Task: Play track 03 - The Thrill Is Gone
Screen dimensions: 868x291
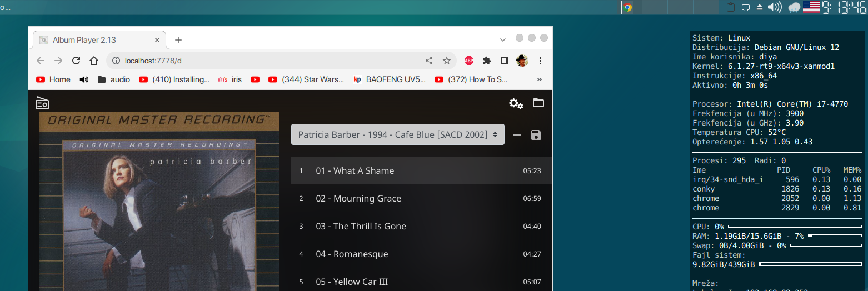Action: tap(421, 226)
